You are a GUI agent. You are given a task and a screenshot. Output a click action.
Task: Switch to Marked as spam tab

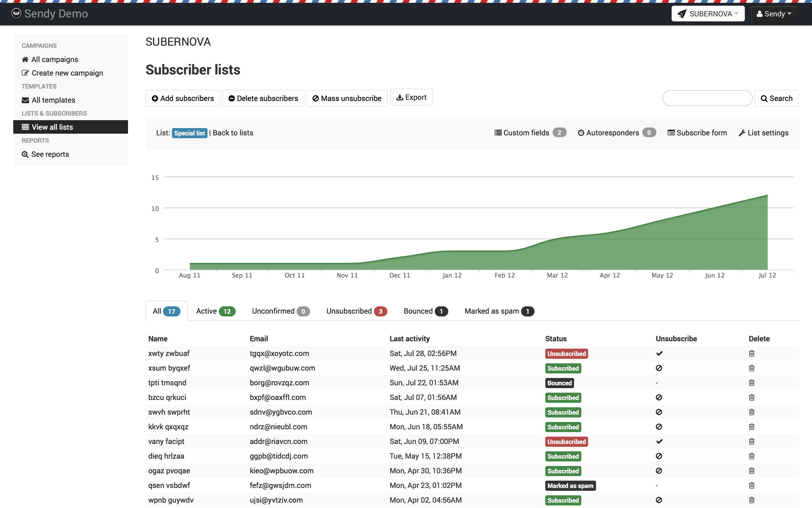[499, 311]
